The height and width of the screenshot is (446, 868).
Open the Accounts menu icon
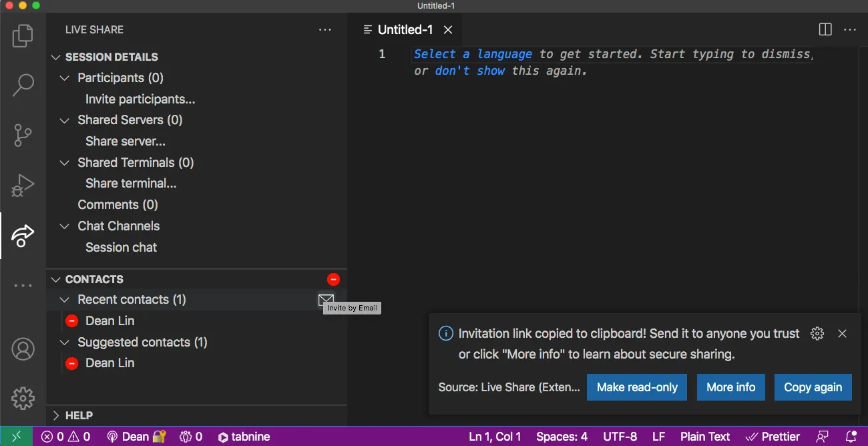23,349
